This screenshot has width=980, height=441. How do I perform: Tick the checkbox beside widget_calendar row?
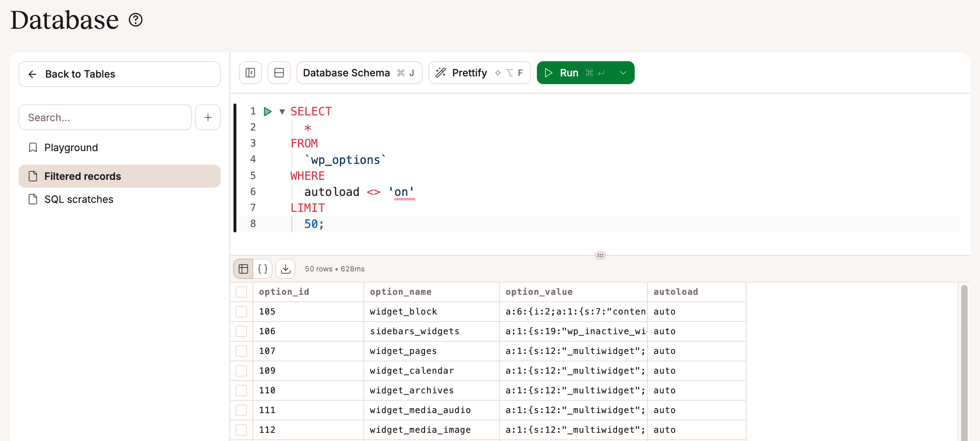click(x=241, y=370)
